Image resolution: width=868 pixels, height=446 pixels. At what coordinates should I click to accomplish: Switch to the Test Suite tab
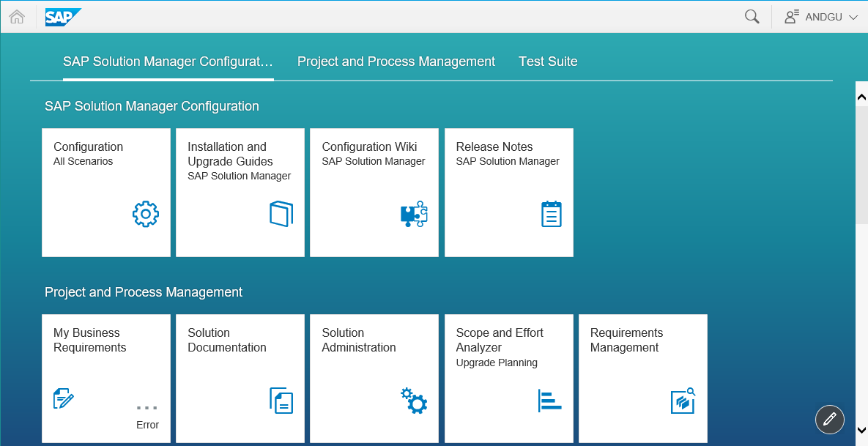pyautogui.click(x=548, y=62)
